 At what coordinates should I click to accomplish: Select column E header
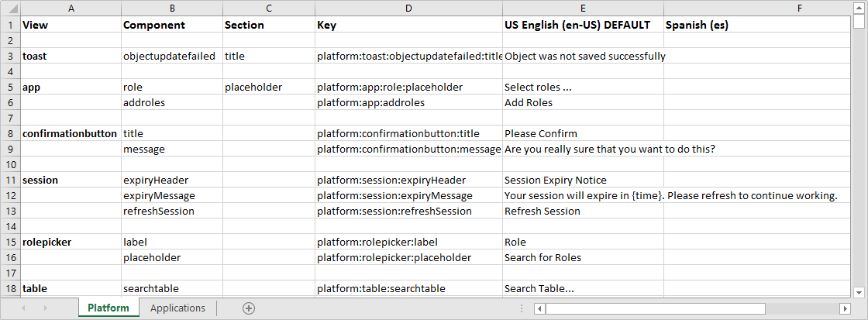pos(582,8)
